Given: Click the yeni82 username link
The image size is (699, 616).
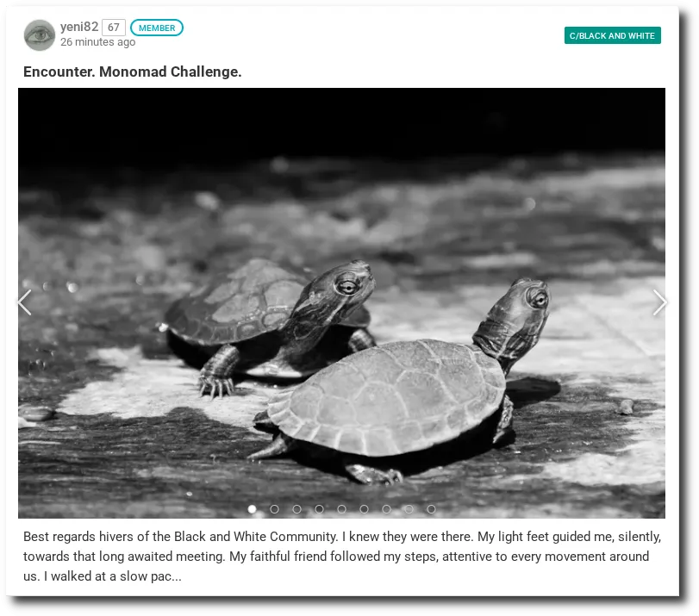Looking at the screenshot, I should [79, 27].
